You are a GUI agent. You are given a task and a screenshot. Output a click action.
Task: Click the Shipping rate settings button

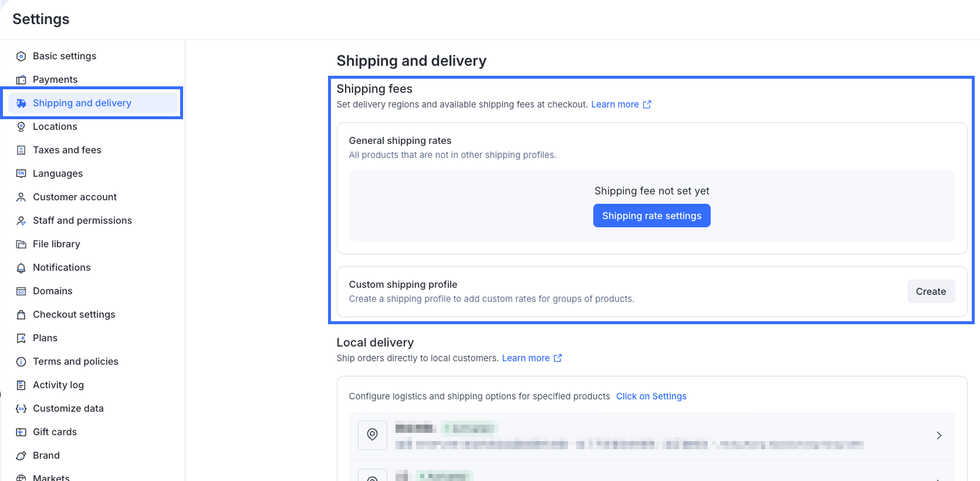(x=651, y=216)
